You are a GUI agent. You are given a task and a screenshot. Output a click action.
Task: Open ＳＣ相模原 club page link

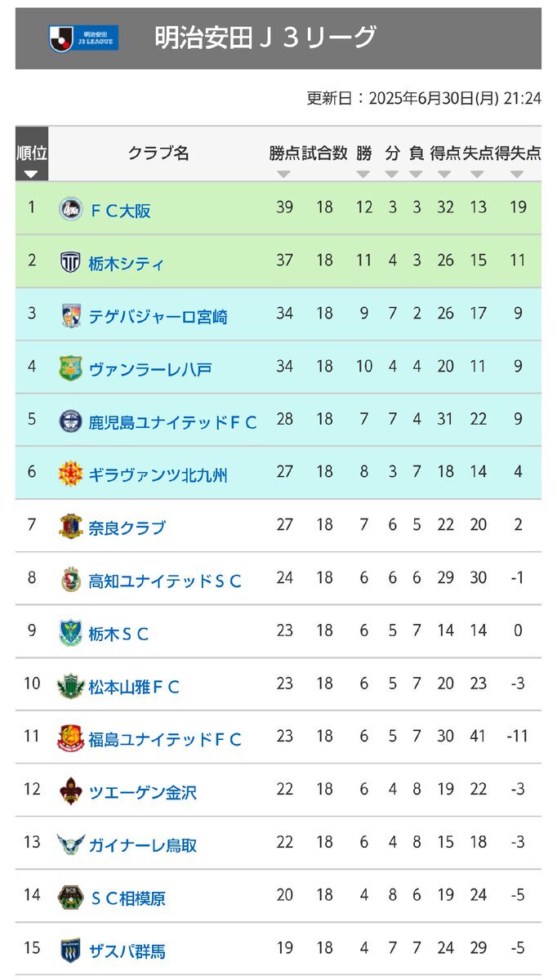127,898
